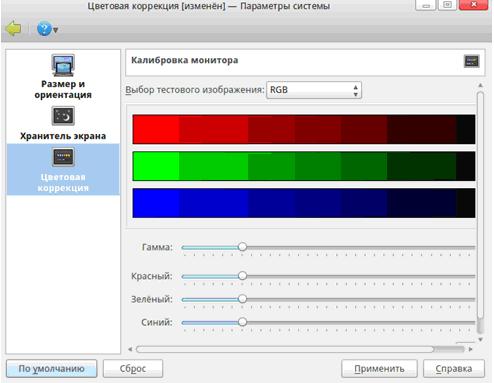Go back with the yellow arrow icon
This screenshot has width=494, height=383.
(13, 29)
